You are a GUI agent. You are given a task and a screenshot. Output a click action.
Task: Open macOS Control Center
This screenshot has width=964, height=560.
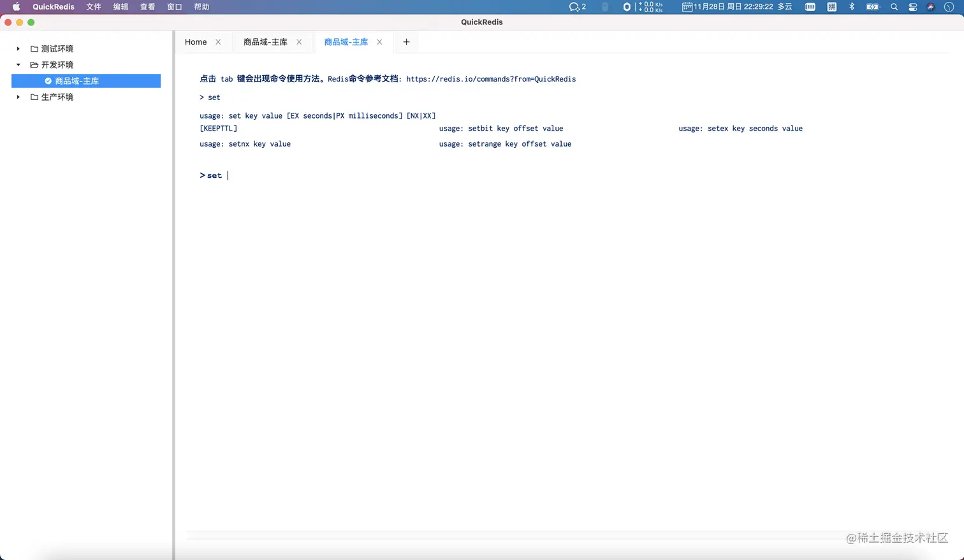tap(913, 7)
